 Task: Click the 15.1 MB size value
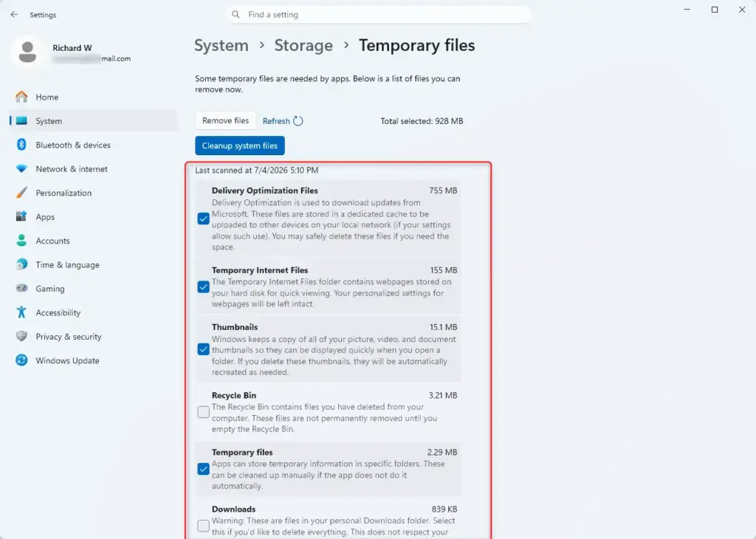click(443, 327)
